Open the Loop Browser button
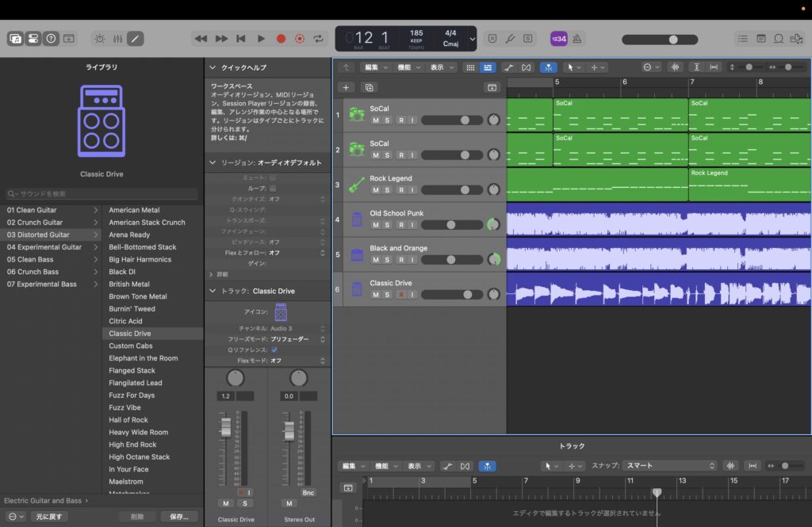 click(779, 39)
